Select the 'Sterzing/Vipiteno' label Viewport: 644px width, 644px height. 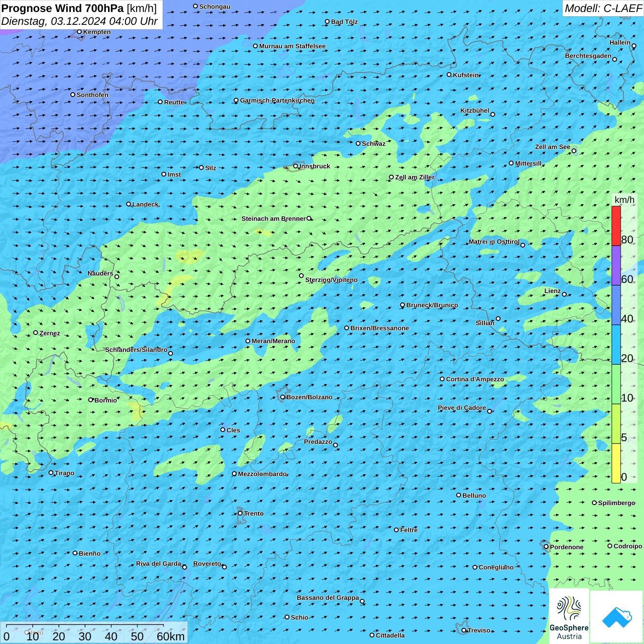coord(331,280)
